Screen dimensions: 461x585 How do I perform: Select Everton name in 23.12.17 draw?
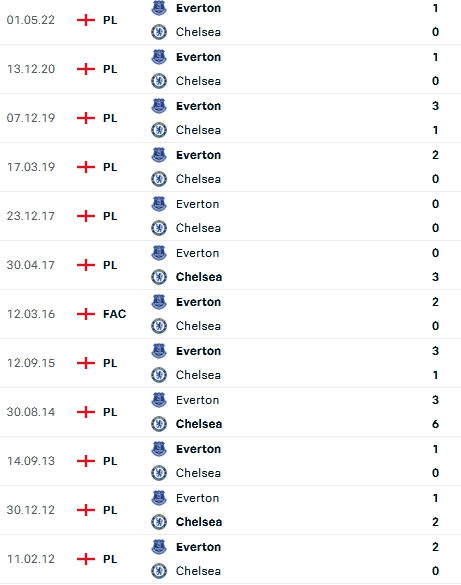pyautogui.click(x=197, y=204)
